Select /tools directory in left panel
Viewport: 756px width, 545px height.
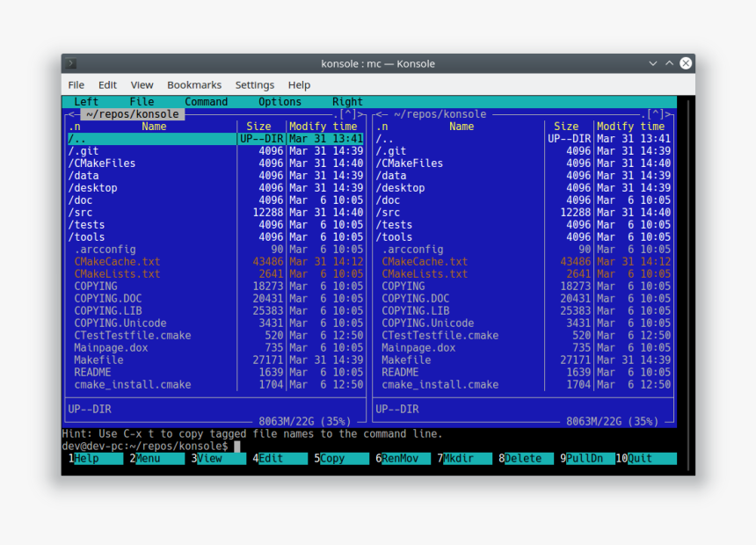pos(215,237)
